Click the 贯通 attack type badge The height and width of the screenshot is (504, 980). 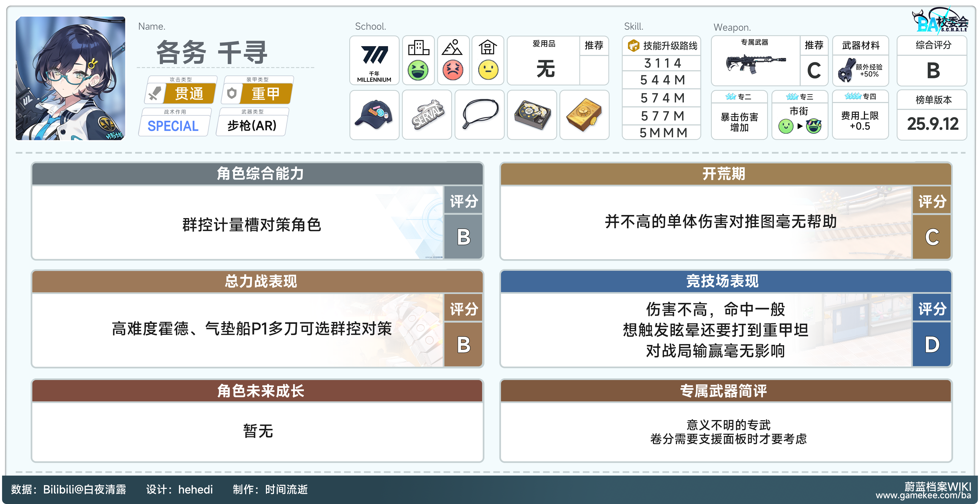[189, 94]
